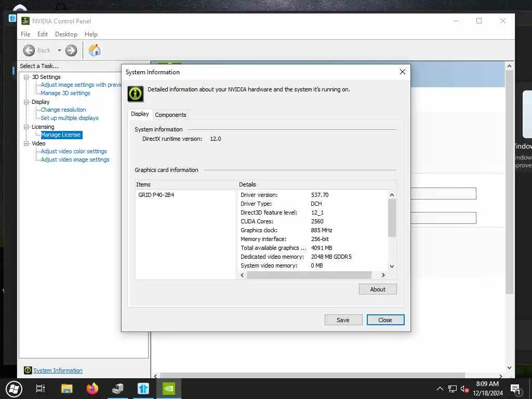Open the Desktop menu
The width and height of the screenshot is (532, 399).
(x=66, y=34)
